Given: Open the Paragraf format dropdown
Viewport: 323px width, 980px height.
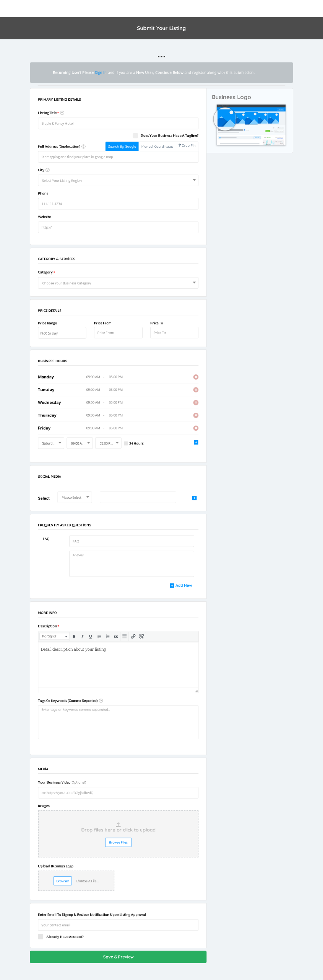Looking at the screenshot, I should click(54, 637).
